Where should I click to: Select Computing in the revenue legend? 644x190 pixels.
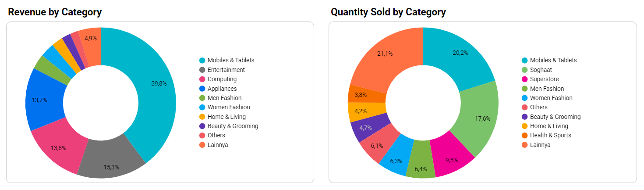coord(222,79)
